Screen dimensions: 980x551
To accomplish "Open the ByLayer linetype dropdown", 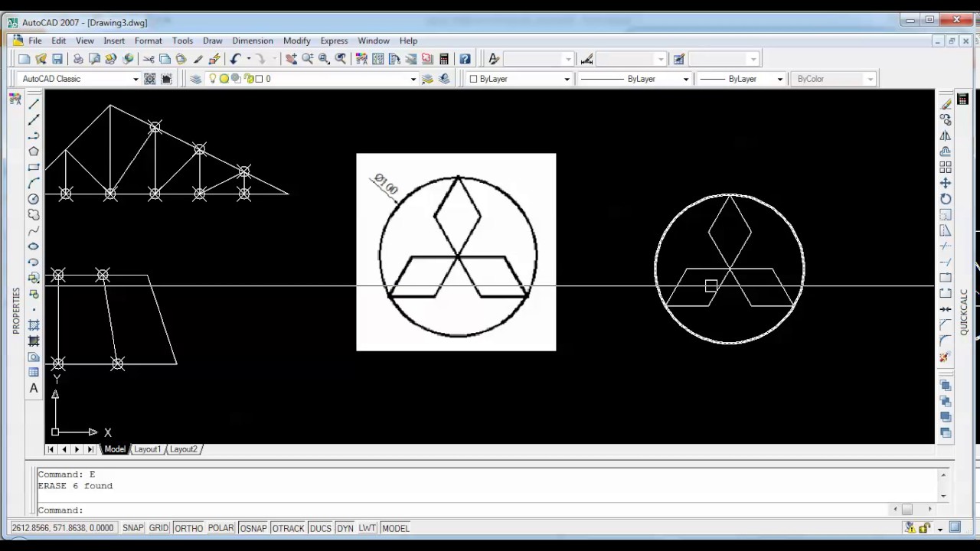I will 686,79.
